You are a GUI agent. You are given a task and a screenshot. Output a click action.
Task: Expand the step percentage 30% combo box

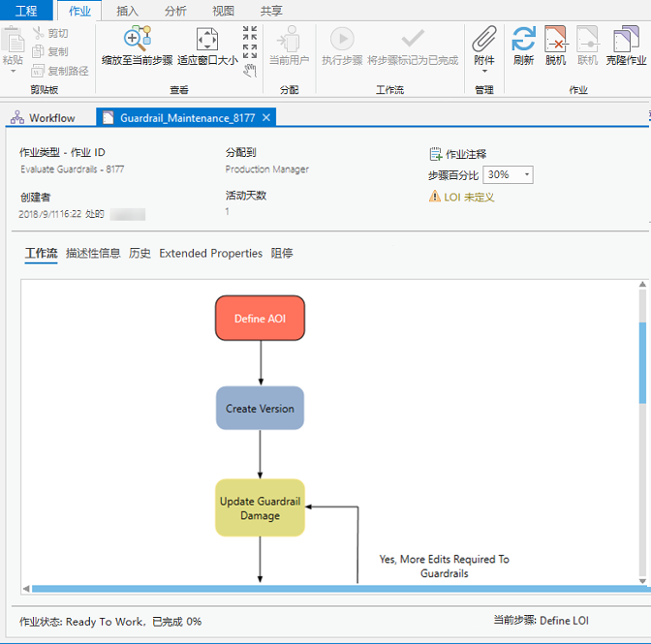click(x=527, y=175)
